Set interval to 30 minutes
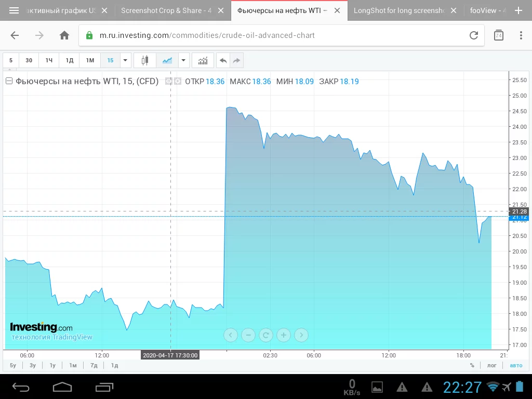The width and height of the screenshot is (532, 399). (29, 60)
